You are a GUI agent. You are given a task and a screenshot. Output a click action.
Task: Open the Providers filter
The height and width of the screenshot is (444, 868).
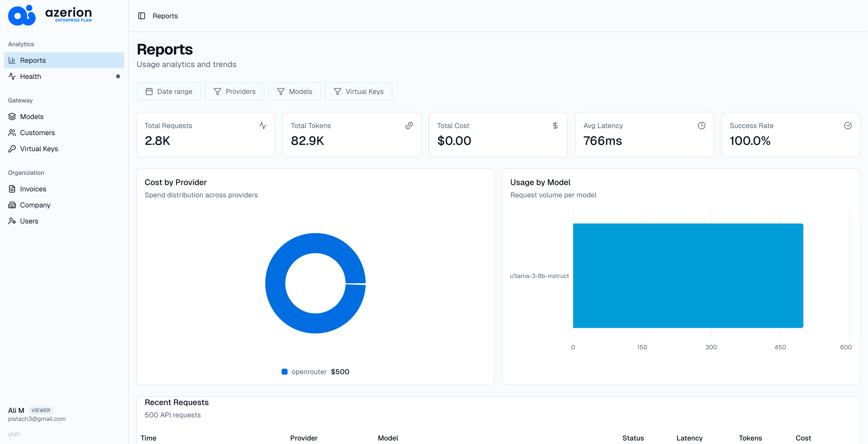[x=234, y=91]
